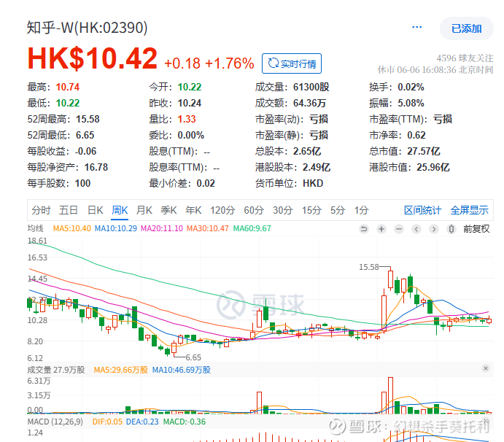The image size is (504, 442).
Task: Click the MA30:10.47 moving average label
Action: click(x=208, y=228)
